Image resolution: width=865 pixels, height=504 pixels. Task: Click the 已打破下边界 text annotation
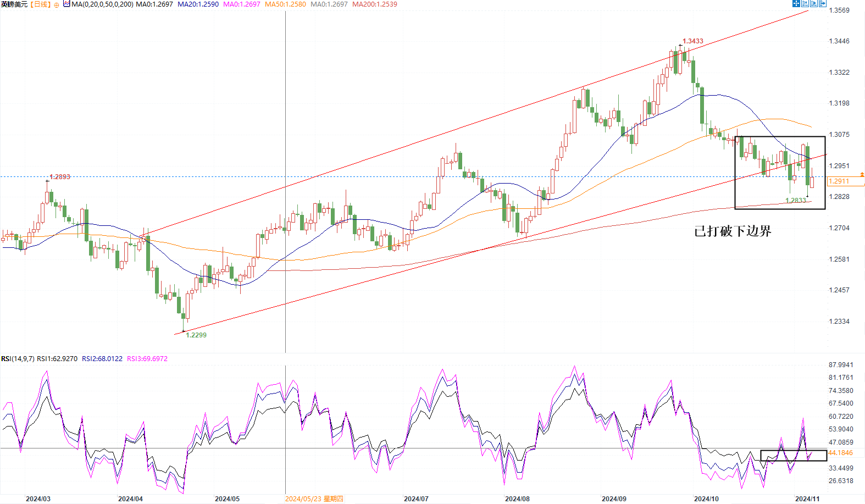click(x=733, y=231)
